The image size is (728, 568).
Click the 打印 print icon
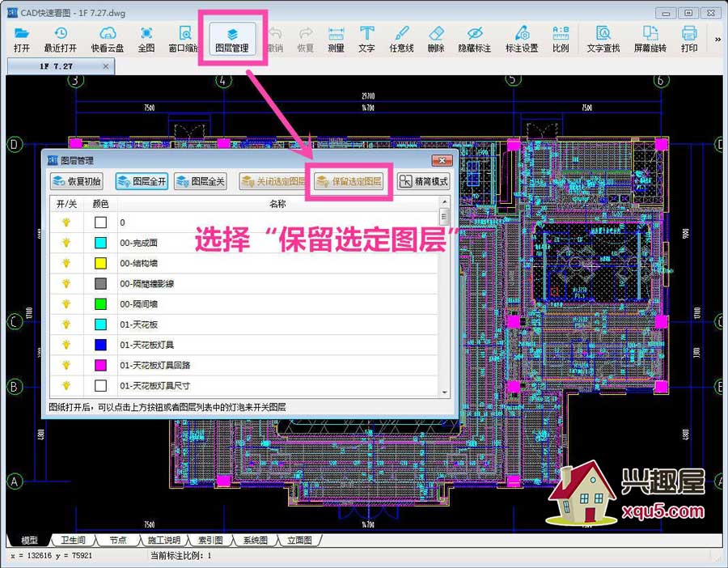(689, 39)
